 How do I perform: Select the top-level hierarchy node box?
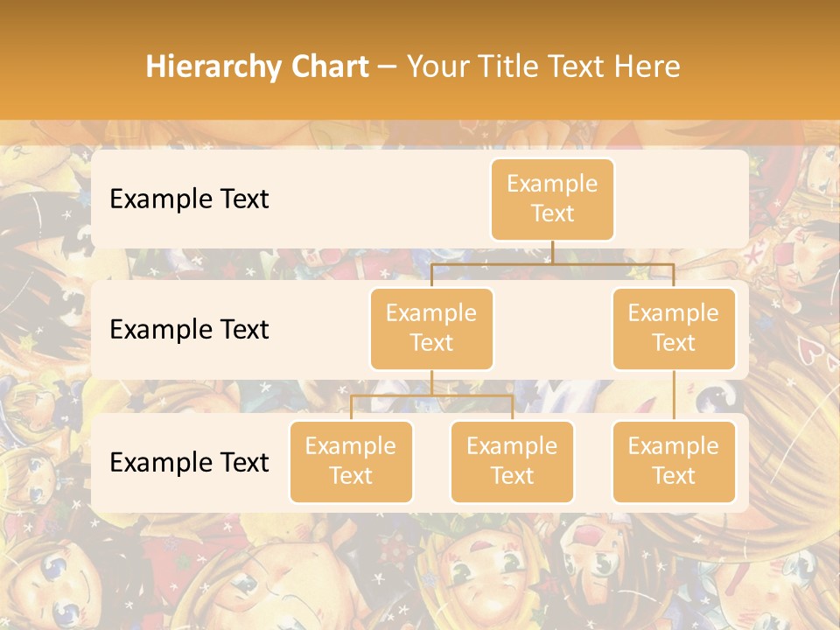(552, 199)
